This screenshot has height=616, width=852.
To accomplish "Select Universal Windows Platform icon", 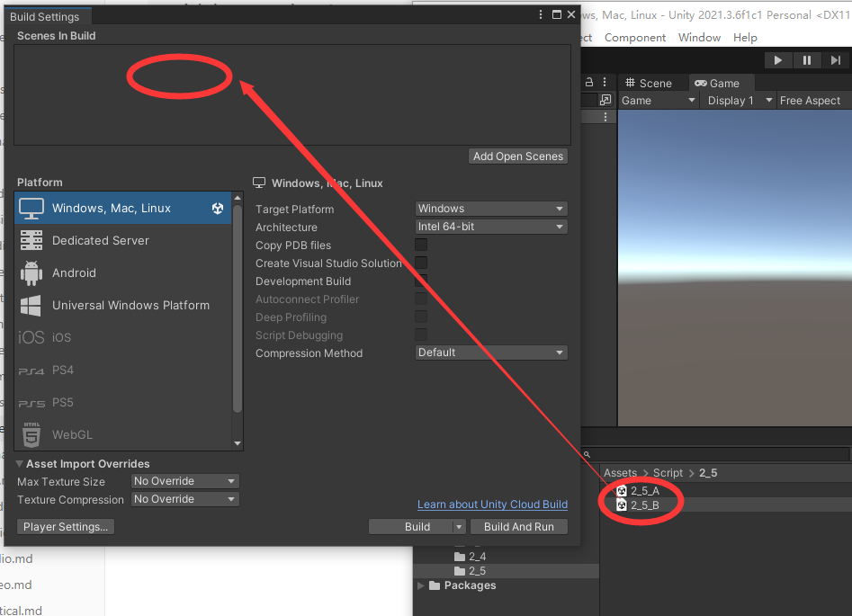I will point(31,305).
